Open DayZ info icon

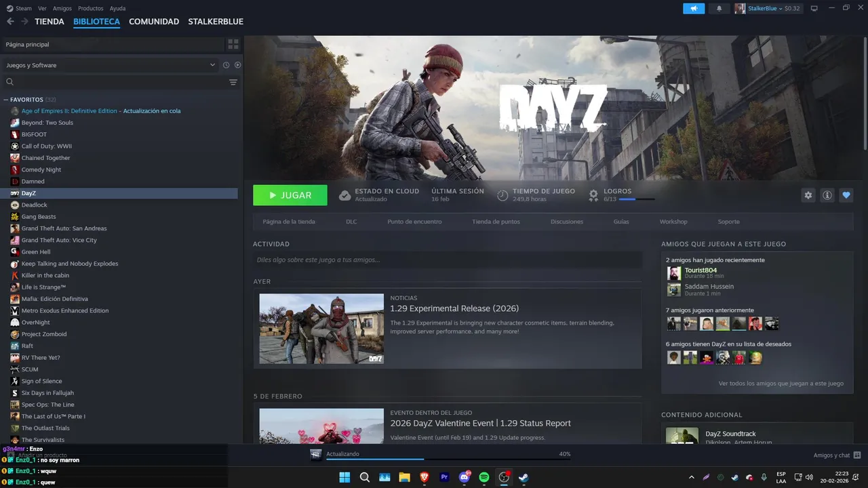[x=827, y=195]
